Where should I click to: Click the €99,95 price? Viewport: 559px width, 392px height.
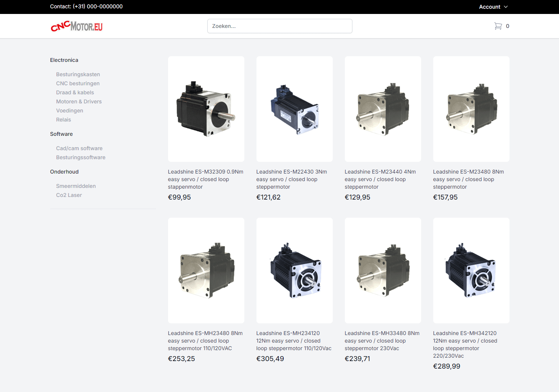179,197
